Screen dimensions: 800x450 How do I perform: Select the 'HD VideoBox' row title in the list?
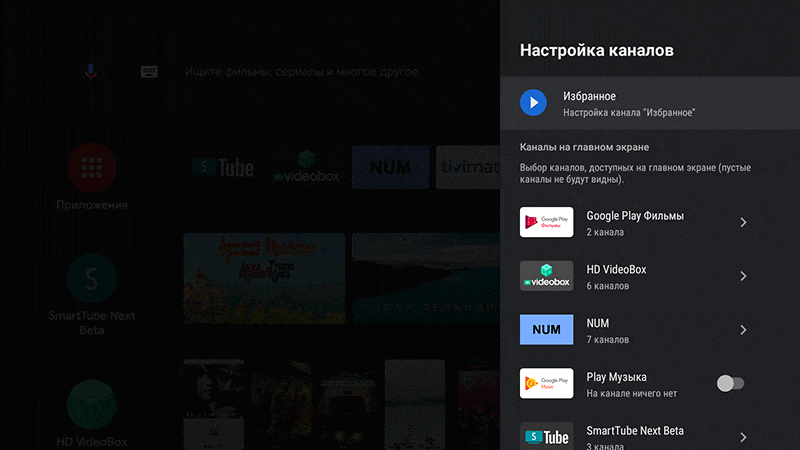coord(616,269)
